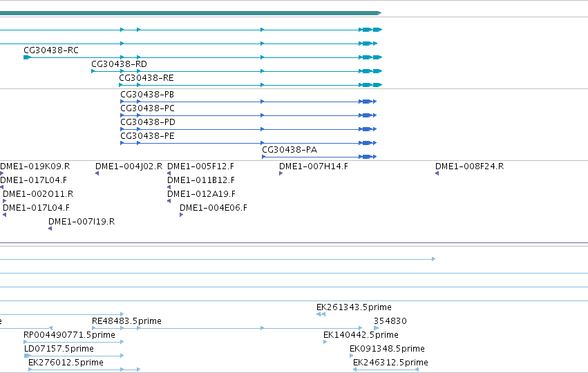Select the CG30438-RD transcript label
The height and width of the screenshot is (373, 588).
120,64
